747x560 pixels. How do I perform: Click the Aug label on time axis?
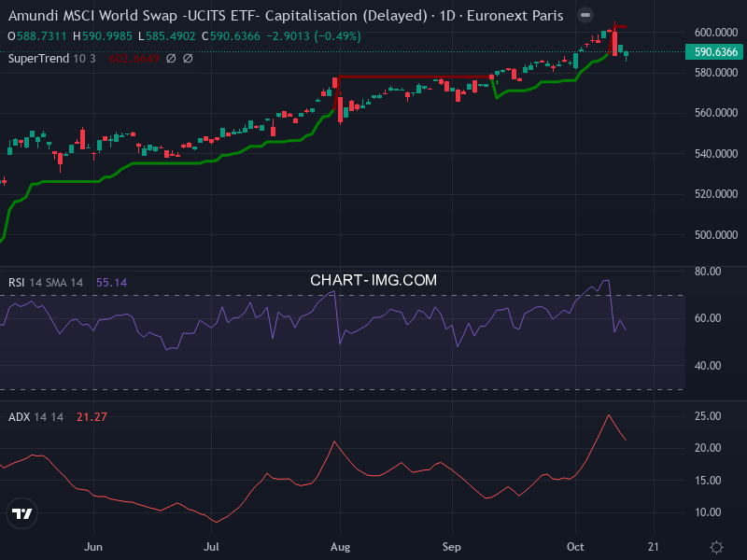(x=340, y=547)
